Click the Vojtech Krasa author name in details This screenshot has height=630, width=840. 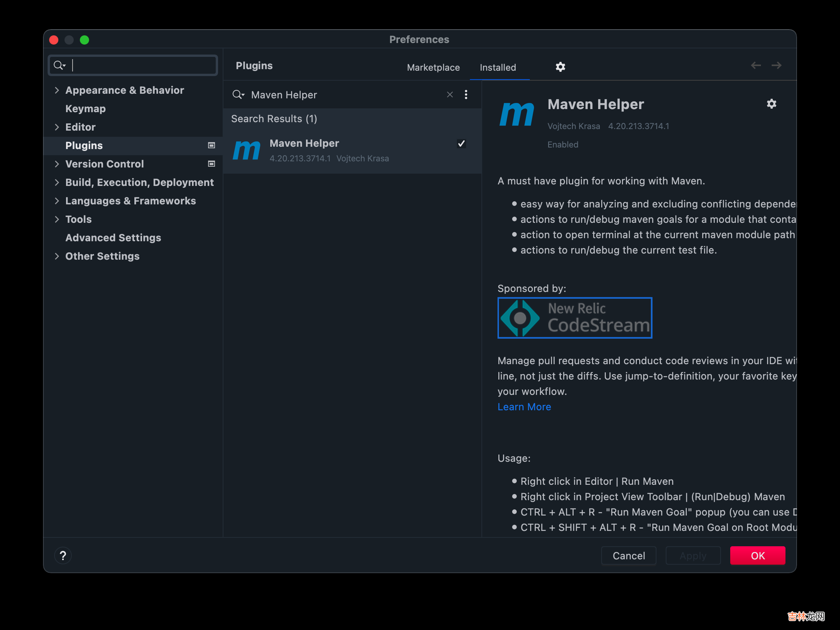[574, 126]
